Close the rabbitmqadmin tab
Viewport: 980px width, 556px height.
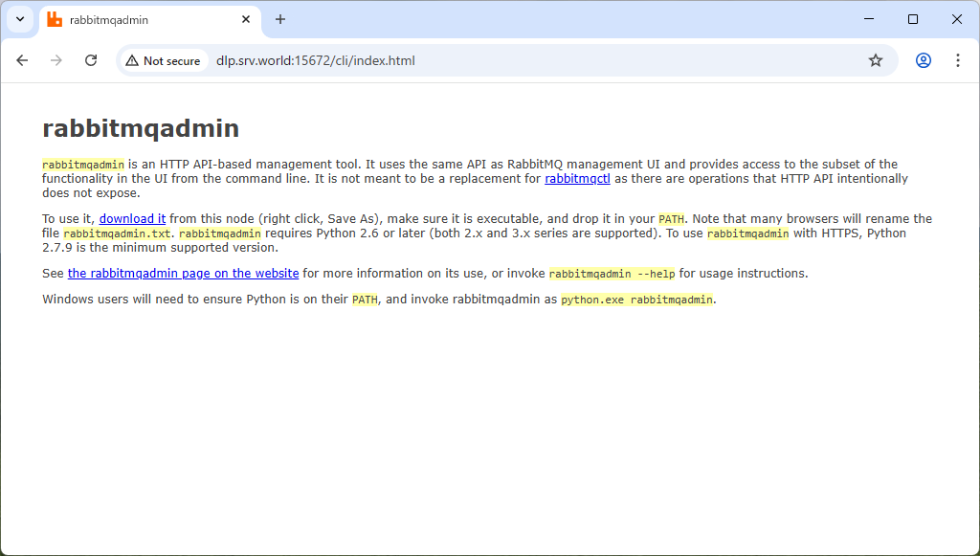(x=246, y=19)
